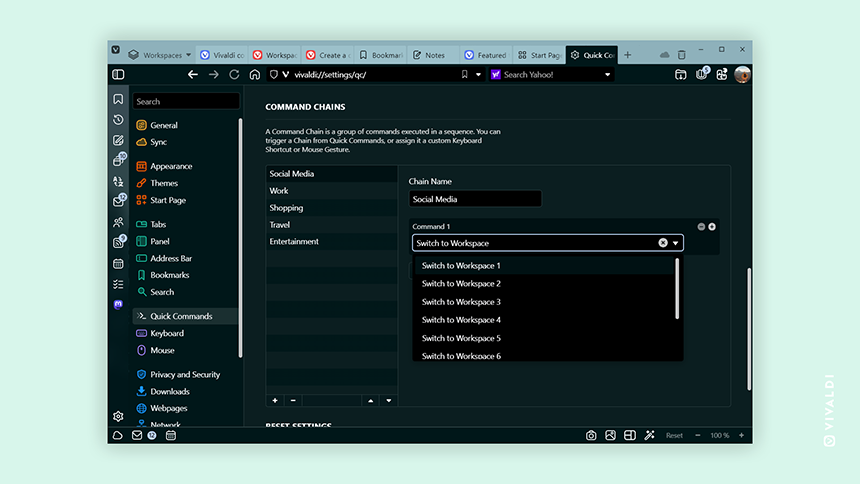This screenshot has height=484, width=860.
Task: Open the Window panel icon
Action: [118, 160]
